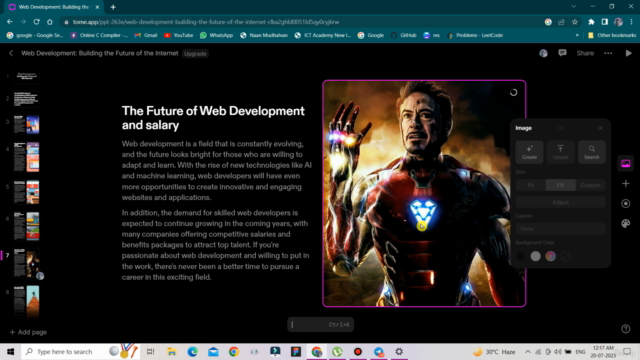Image resolution: width=640 pixels, height=360 pixels.
Task: Click the Windows taskbar search box
Action: coord(80,351)
